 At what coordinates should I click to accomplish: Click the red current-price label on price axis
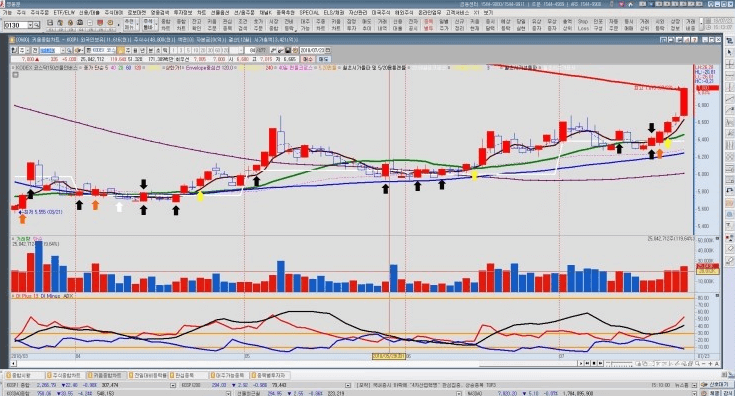coord(707,88)
